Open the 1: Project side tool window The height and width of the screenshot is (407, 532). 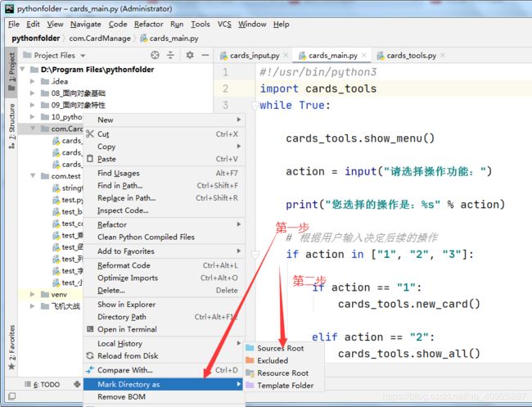click(x=11, y=71)
